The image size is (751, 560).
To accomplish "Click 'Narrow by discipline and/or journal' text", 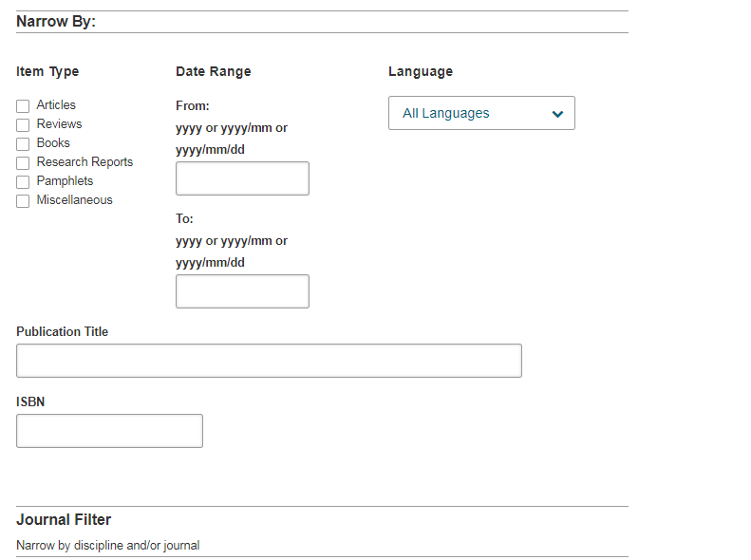I will click(108, 545).
